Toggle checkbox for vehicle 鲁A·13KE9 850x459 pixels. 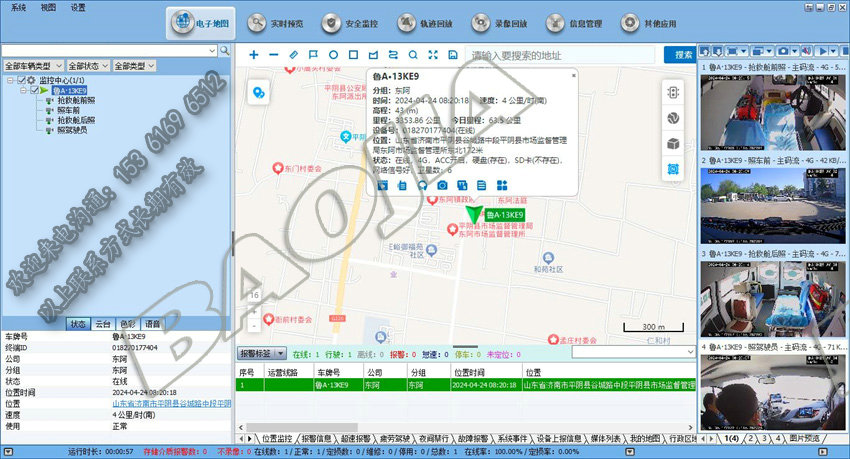pos(36,90)
